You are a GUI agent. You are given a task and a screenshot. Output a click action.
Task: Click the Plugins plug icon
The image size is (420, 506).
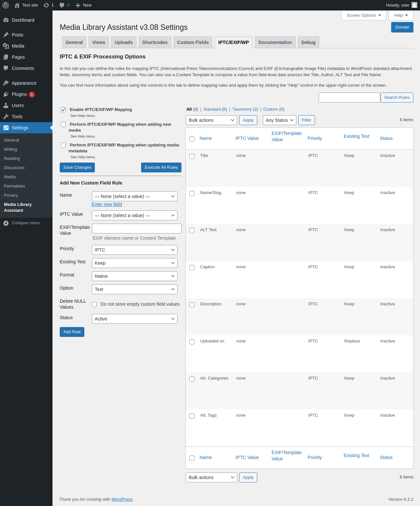[6, 94]
